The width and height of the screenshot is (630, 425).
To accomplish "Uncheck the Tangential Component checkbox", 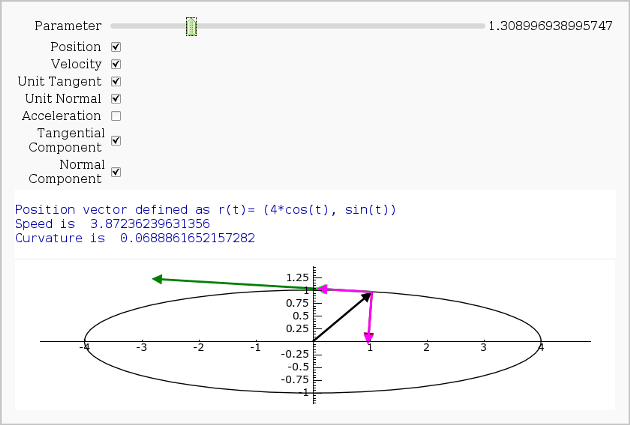I will [x=116, y=141].
